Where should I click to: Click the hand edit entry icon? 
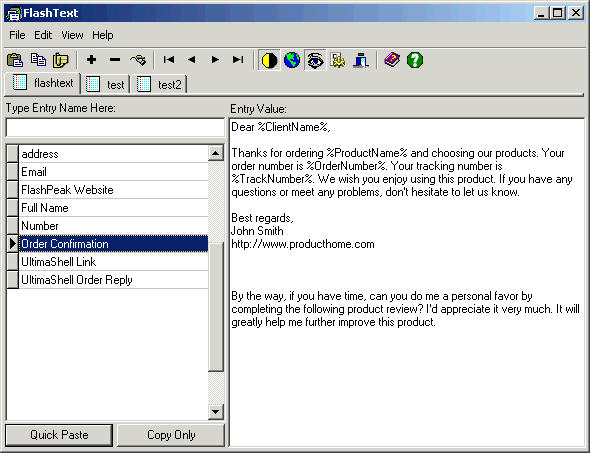(138, 59)
